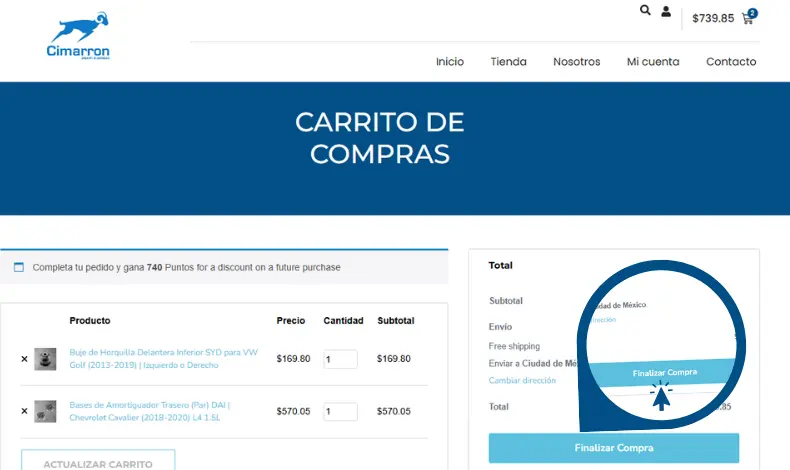Remove the Buje de Horquilla item
Screen dimensions: 790x470
[24, 359]
